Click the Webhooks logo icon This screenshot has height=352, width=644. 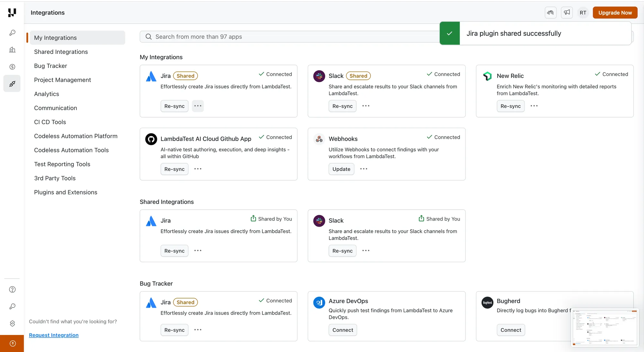coord(319,139)
